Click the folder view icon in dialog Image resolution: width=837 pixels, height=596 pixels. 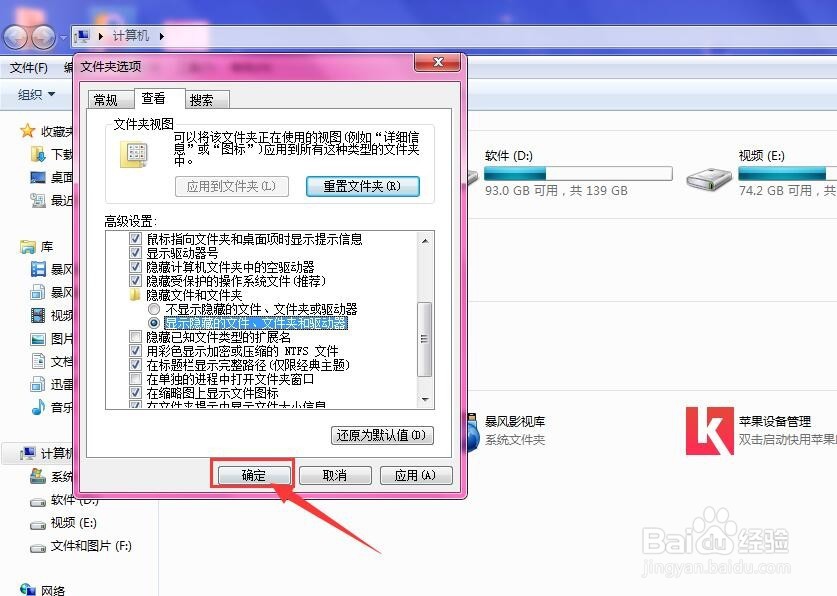[134, 155]
